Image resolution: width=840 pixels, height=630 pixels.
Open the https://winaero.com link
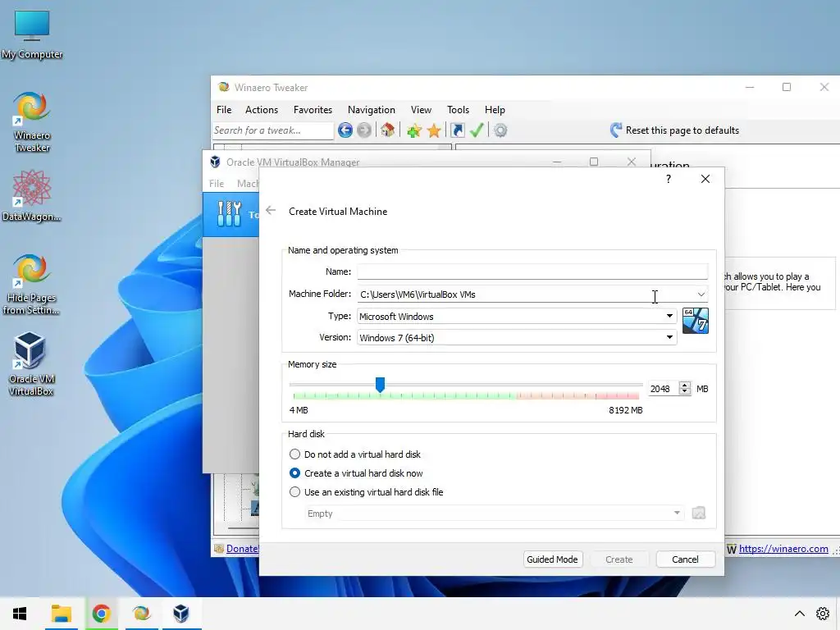pos(783,549)
